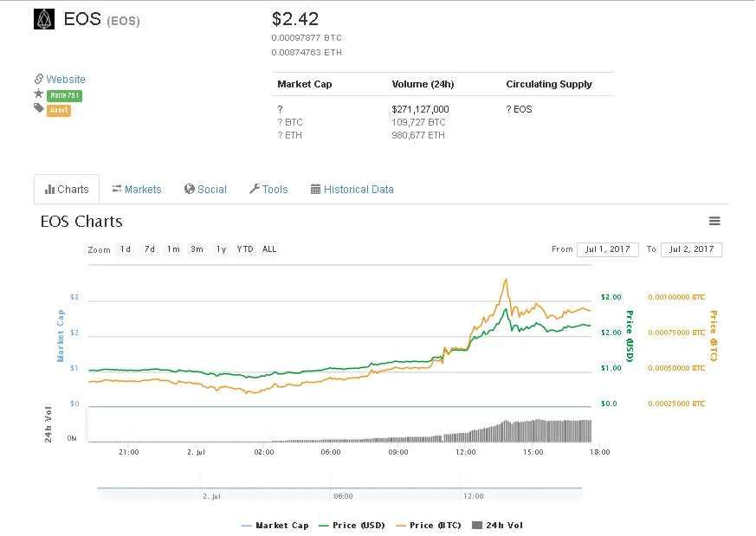The image size is (756, 536).
Task: Set chart zoom to 3m
Action: pos(197,249)
